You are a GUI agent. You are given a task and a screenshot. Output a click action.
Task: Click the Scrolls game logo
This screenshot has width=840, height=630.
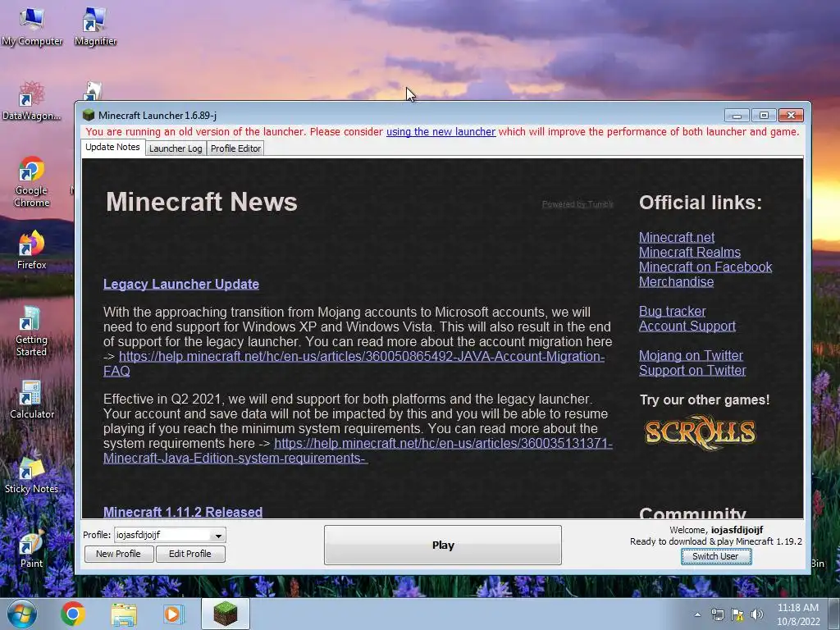701,432
